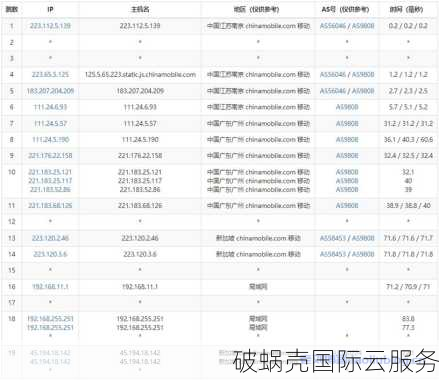Open the AS9808 link in hop 6 row
Viewport: 439px width, 380px height.
coord(347,107)
